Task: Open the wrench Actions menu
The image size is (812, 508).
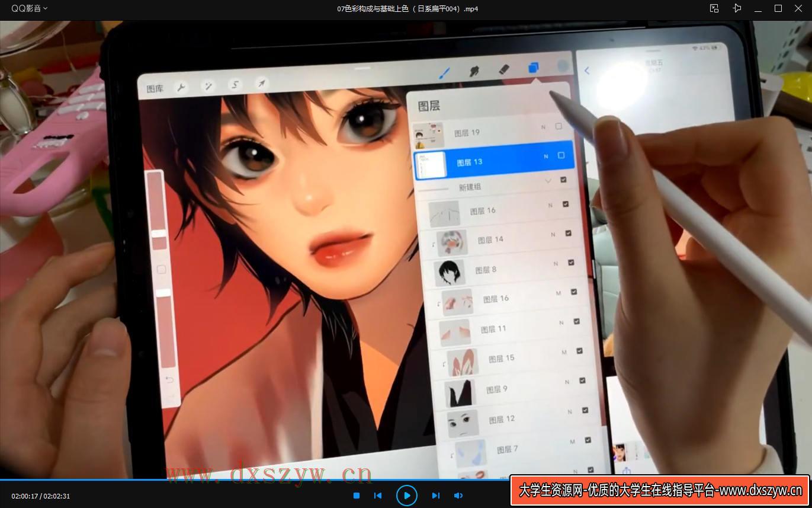Action: [x=181, y=87]
